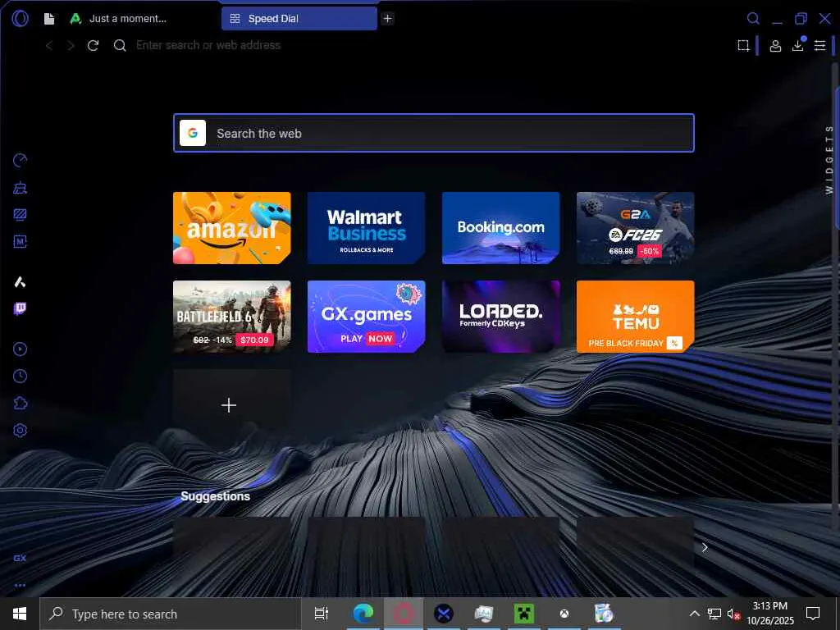The image size is (840, 630).
Task: Open the Battlefield 6 speed dial tile
Action: 232,317
